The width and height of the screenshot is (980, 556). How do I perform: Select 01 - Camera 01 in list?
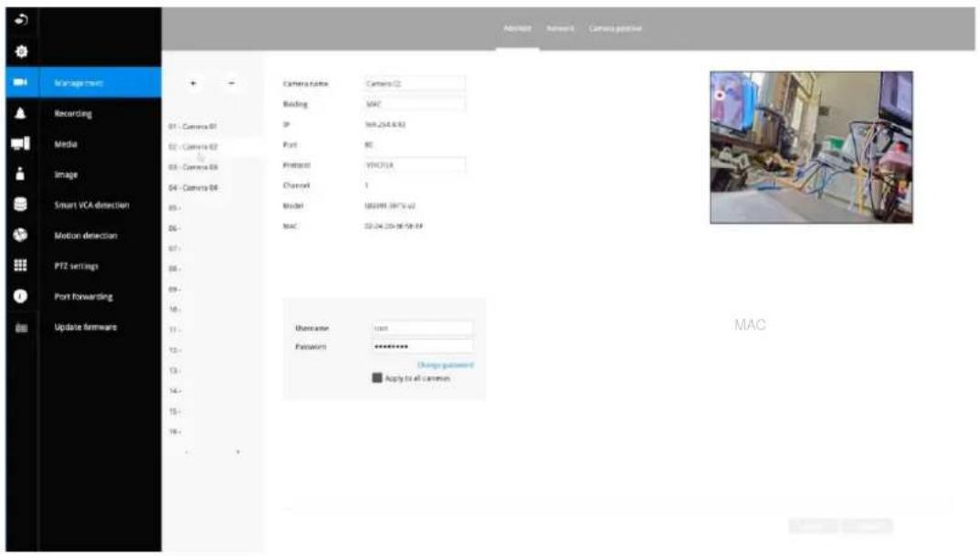[193, 126]
